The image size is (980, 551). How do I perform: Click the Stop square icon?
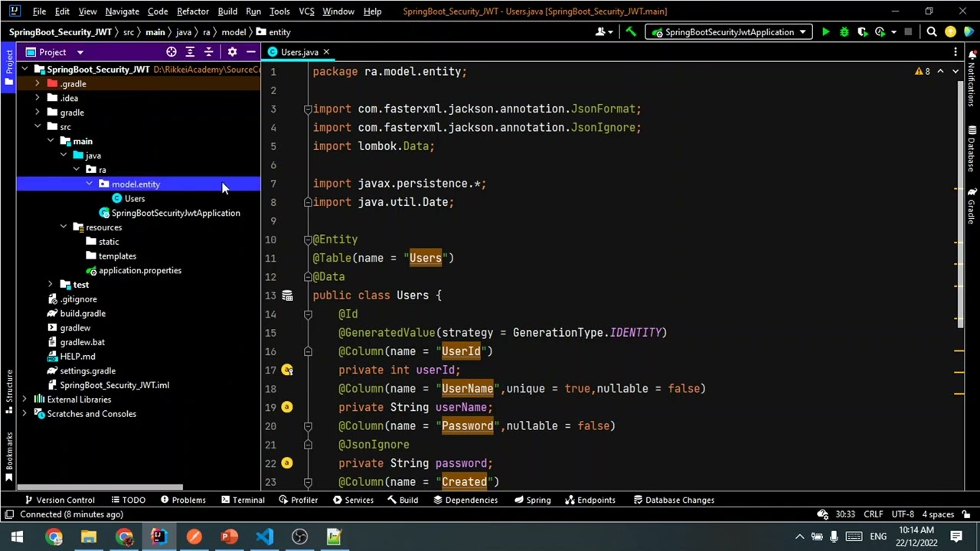[x=908, y=32]
